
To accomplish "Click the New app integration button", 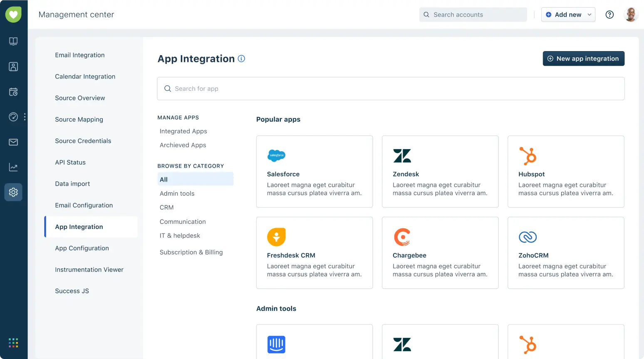I will 584,59.
